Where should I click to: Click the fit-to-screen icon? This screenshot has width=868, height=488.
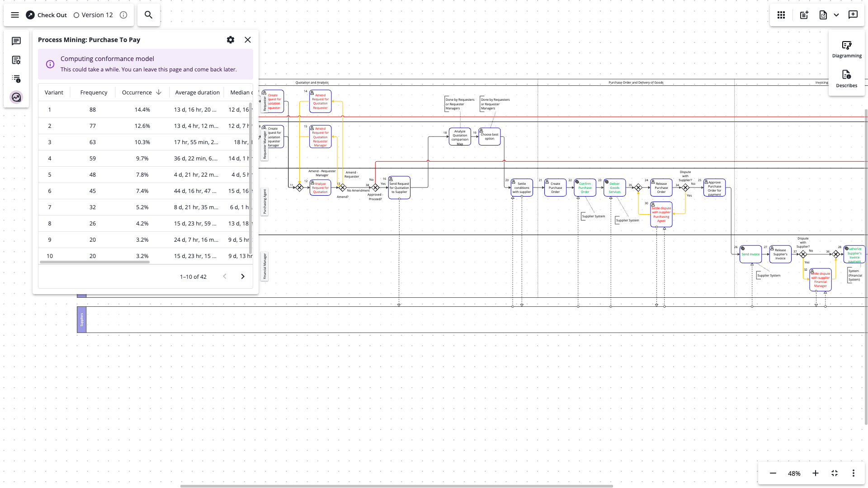pos(835,473)
